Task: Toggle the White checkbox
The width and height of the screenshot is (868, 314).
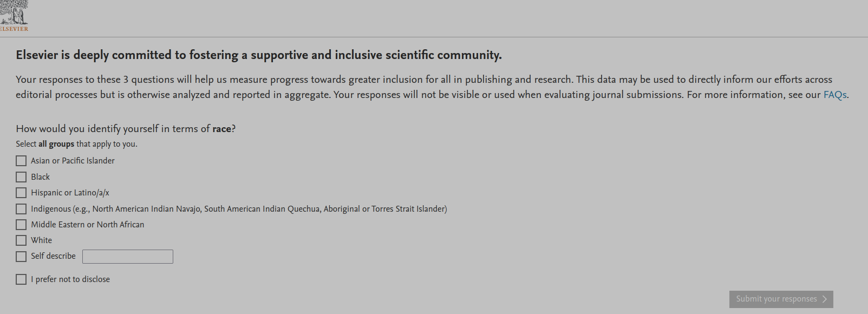Action: (x=21, y=240)
